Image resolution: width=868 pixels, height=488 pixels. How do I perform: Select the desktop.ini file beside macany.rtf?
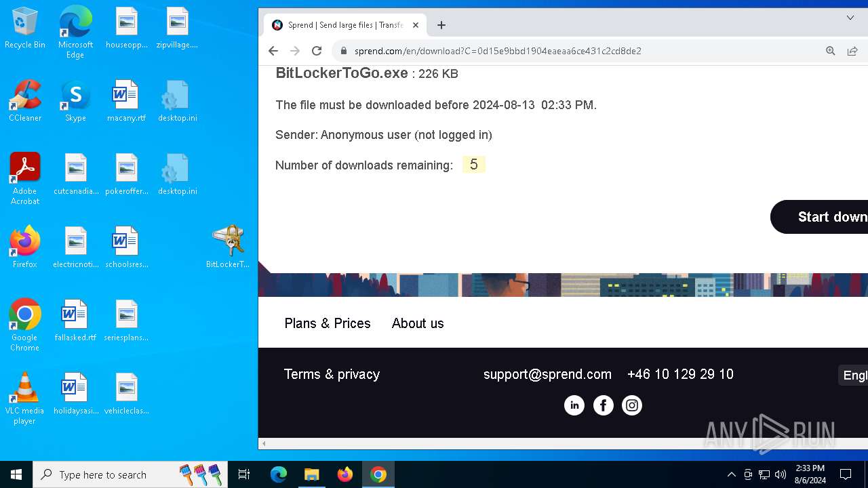tap(177, 101)
